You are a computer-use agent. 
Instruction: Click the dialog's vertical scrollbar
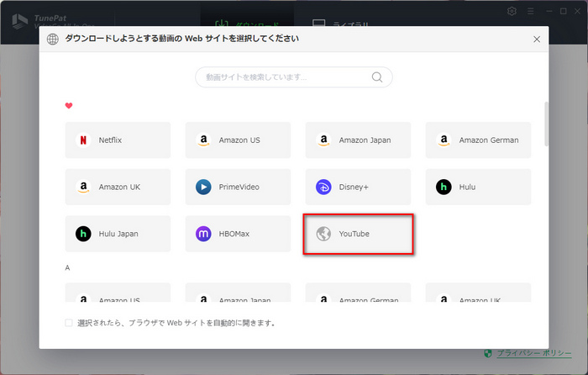point(546,124)
